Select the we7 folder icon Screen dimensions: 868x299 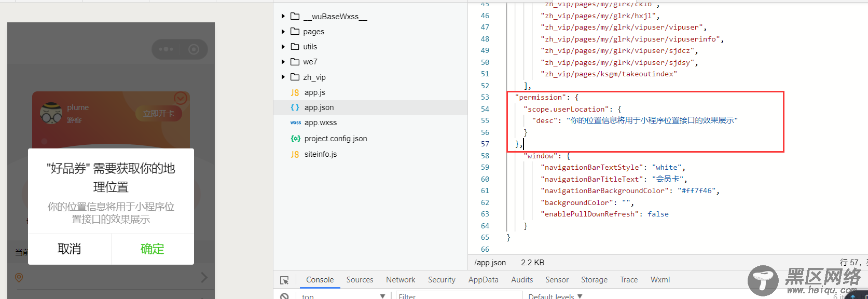[x=295, y=61]
